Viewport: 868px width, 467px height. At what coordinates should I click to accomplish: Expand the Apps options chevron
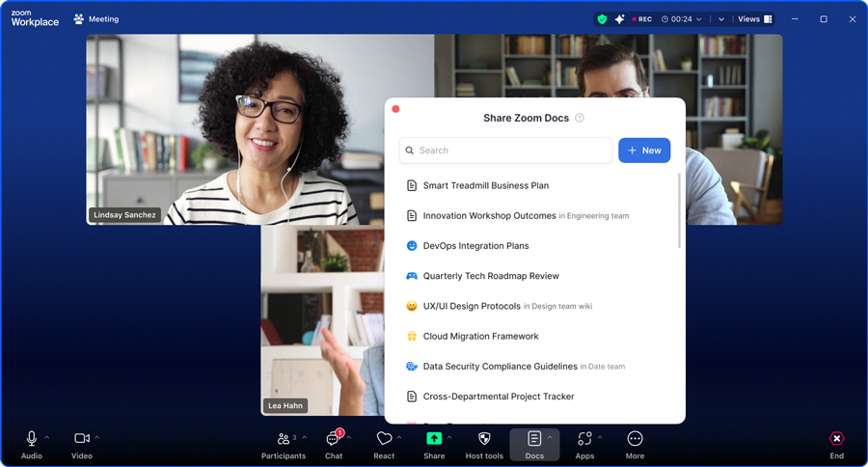[600, 438]
